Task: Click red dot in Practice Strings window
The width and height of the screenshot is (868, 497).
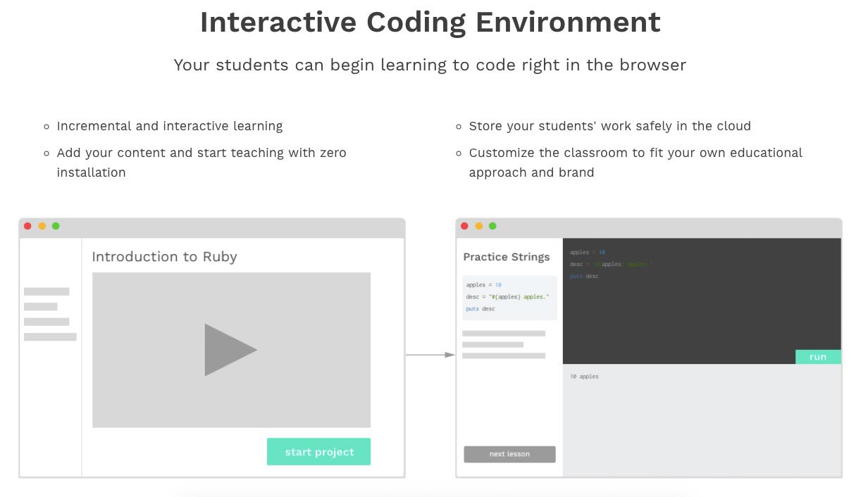Action: 464,226
